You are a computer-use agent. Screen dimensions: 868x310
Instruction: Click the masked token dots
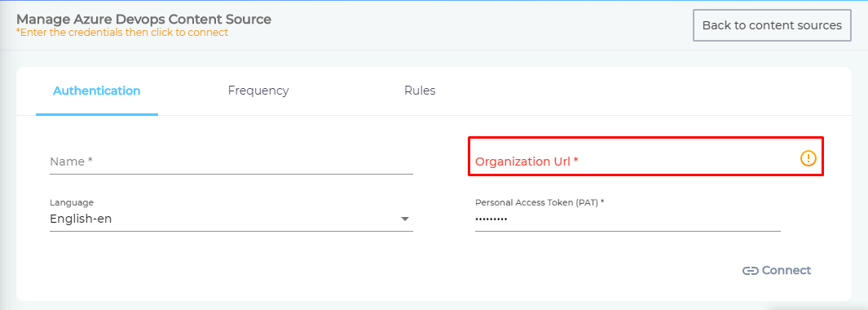coord(491,219)
